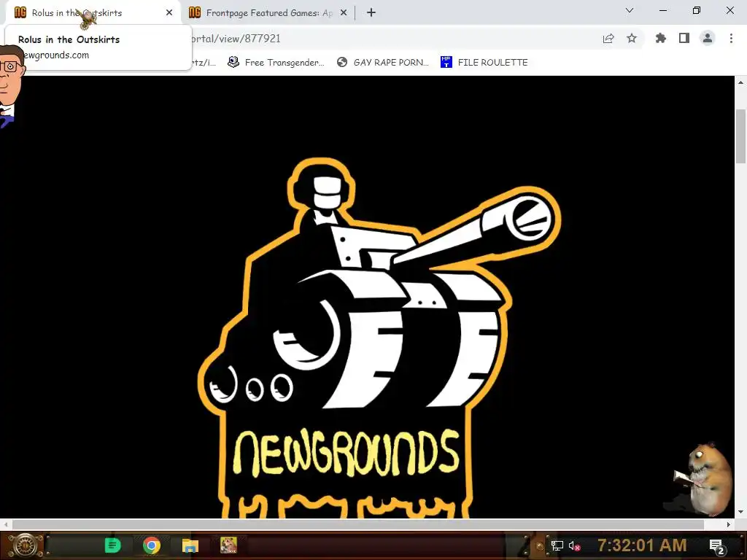Expand the tab search chevron
The image size is (747, 560).
[x=630, y=10]
